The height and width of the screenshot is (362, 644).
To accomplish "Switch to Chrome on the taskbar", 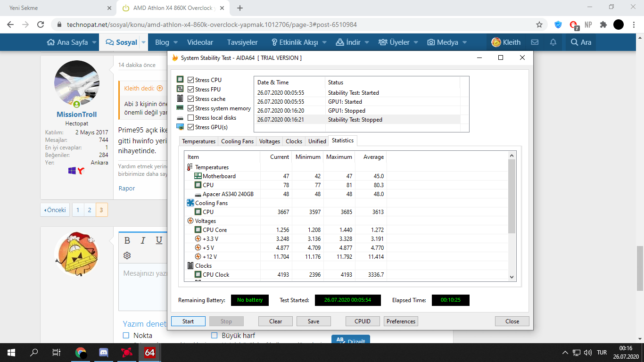I will pos(81,352).
